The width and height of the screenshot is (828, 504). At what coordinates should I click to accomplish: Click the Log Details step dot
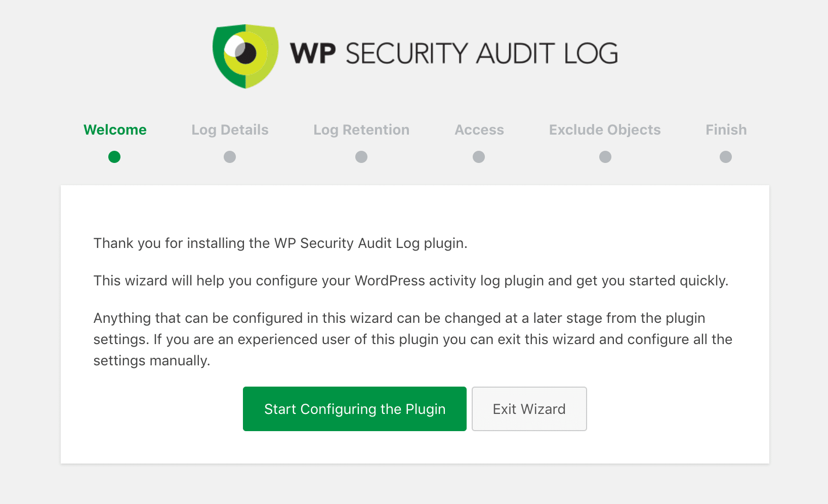[x=229, y=157]
